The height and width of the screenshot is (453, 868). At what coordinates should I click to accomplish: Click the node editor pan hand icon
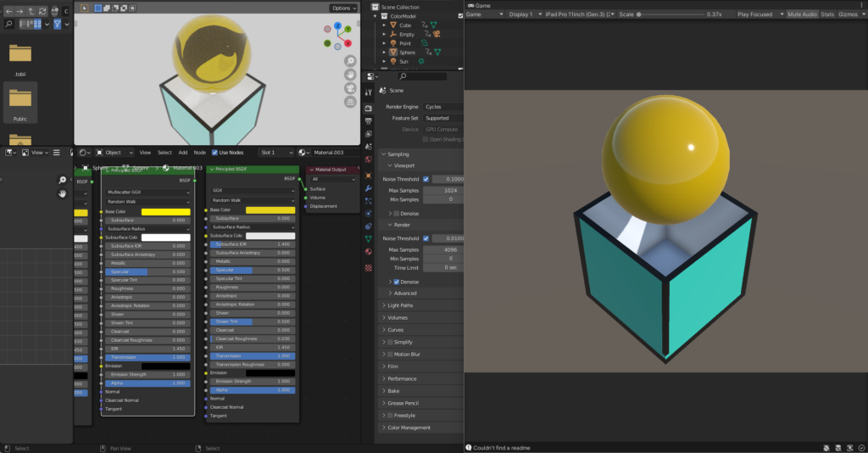pyautogui.click(x=63, y=193)
